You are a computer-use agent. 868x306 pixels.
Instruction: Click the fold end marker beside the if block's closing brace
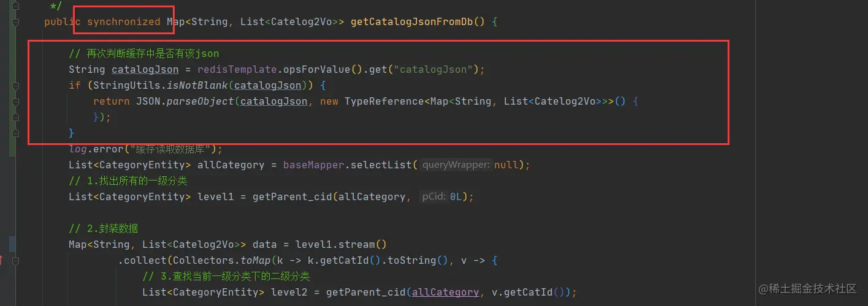(16, 133)
